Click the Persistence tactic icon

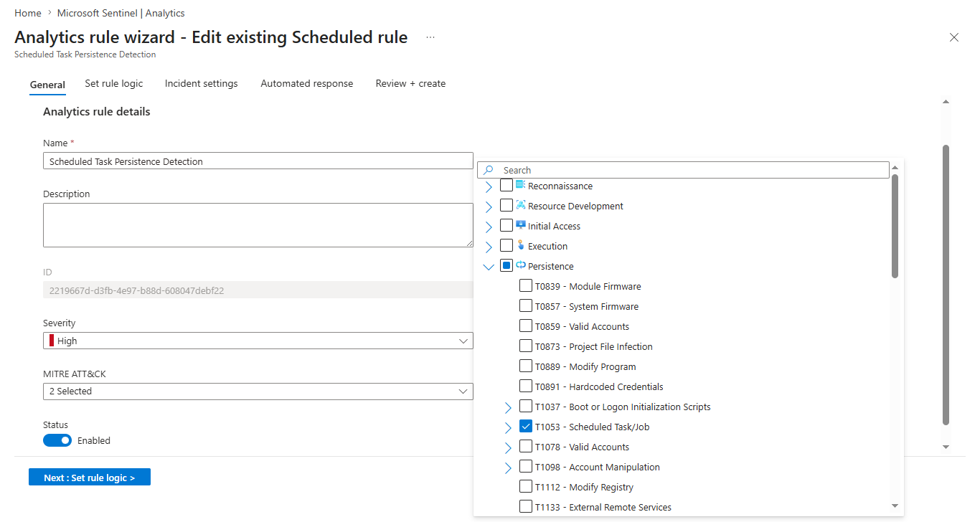pos(521,265)
